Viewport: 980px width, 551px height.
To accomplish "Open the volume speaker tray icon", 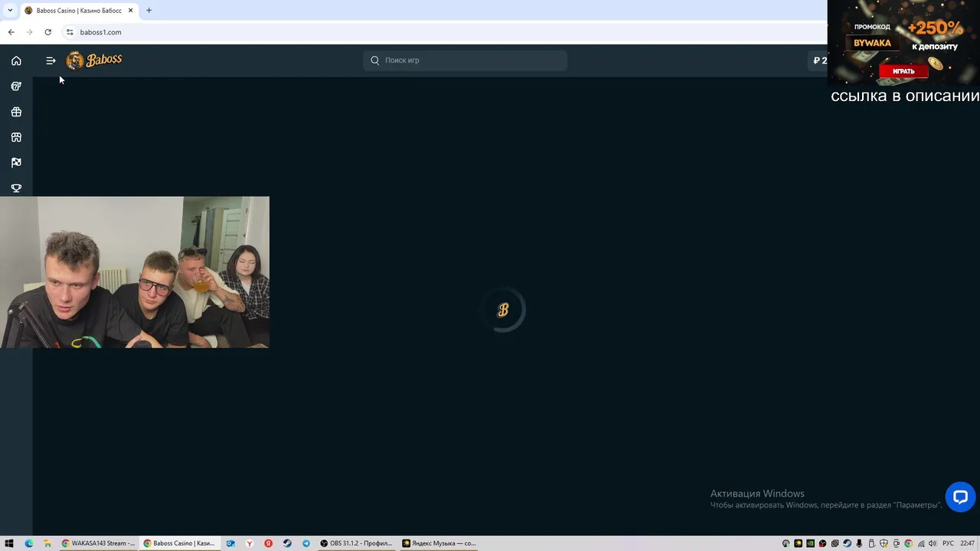I will [933, 543].
